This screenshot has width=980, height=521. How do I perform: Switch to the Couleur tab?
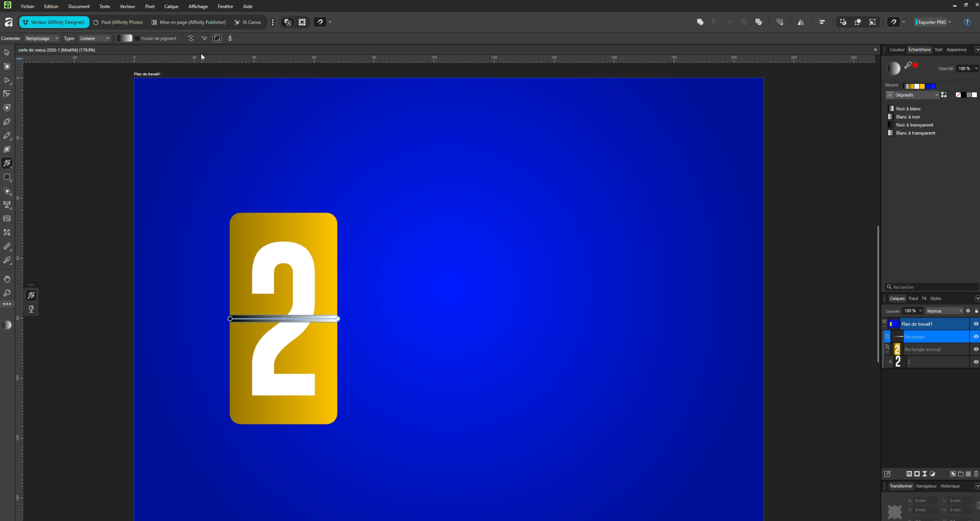pyautogui.click(x=897, y=50)
